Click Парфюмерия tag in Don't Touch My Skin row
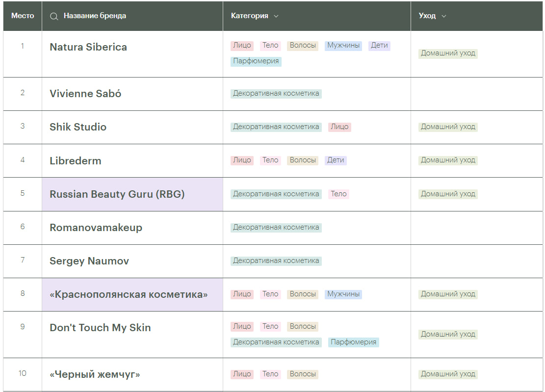Screen dimensions: 545x392 [x=353, y=342]
